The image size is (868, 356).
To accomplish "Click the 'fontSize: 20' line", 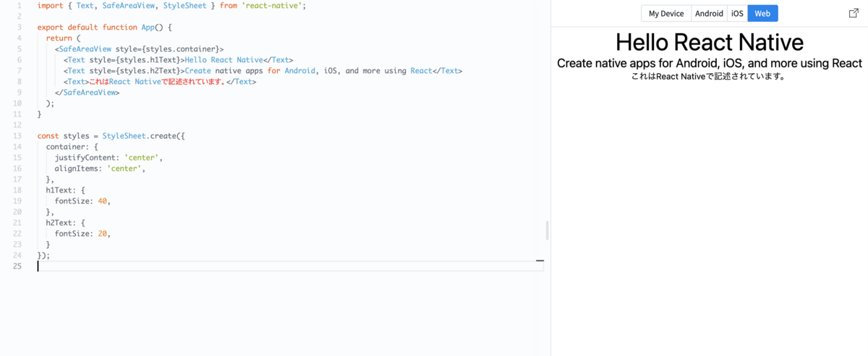I will tap(83, 234).
